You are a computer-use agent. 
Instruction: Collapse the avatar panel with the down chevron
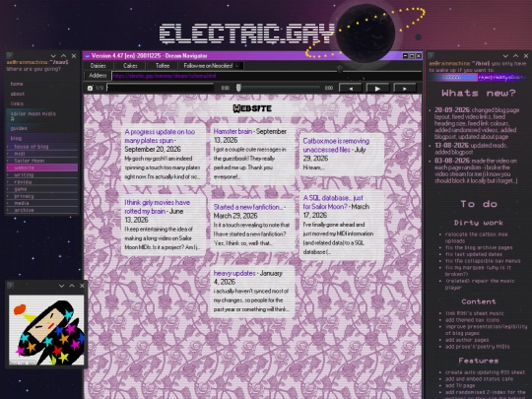click(x=61, y=286)
